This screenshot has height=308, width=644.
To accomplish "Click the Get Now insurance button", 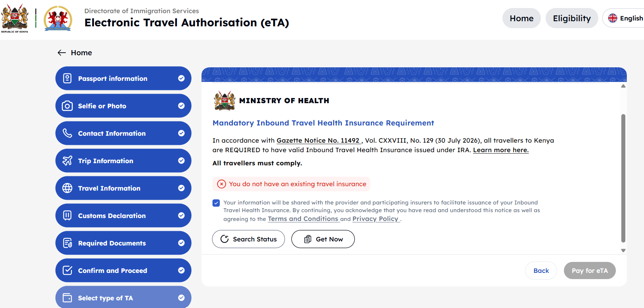I will [x=323, y=239].
